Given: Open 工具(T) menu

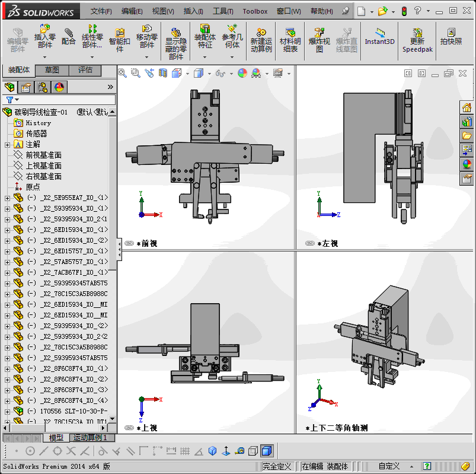Looking at the screenshot, I should 223,11.
